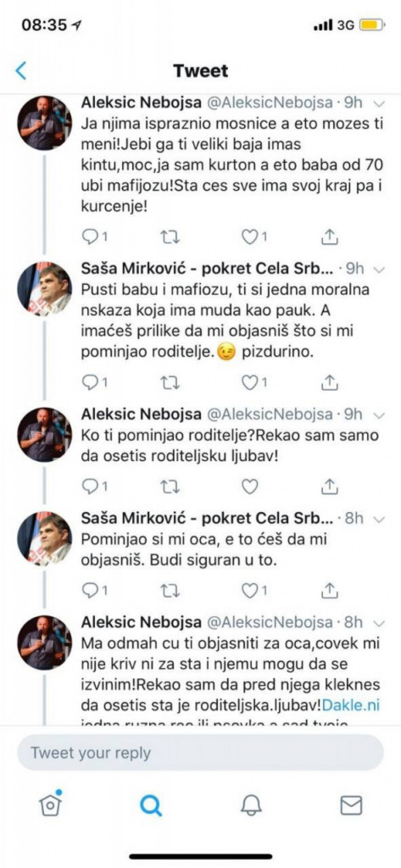Open the 'Dakle.ni' link in last tweet
This screenshot has height=868, width=401.
point(351,705)
